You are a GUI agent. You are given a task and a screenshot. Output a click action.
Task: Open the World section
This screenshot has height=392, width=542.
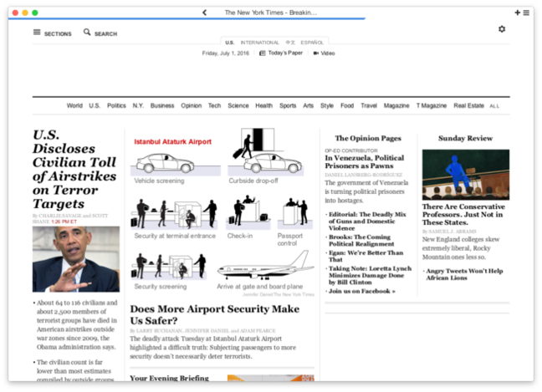coord(74,105)
